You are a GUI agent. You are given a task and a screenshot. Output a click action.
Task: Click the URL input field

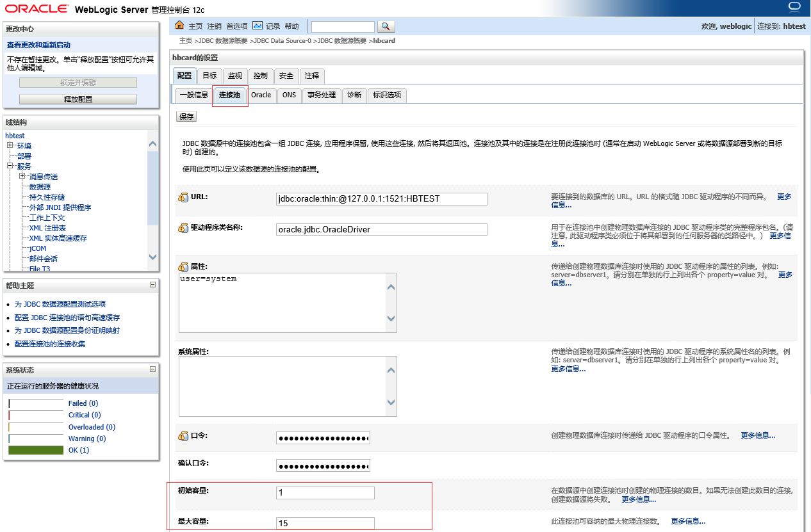tap(382, 198)
